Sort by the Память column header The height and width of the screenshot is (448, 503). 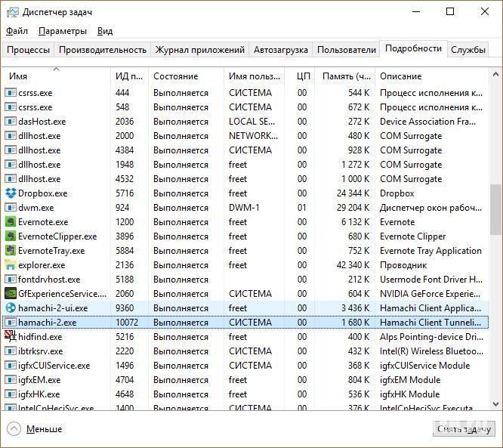pos(345,76)
